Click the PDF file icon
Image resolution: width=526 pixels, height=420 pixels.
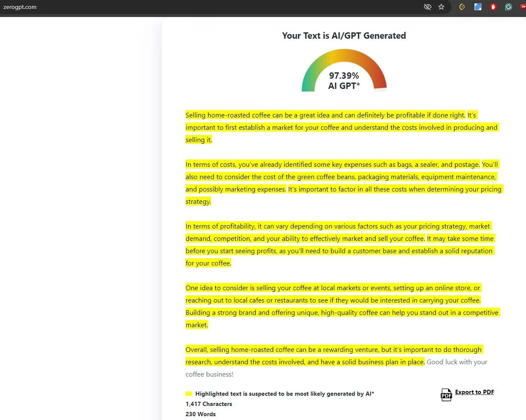(x=446, y=395)
